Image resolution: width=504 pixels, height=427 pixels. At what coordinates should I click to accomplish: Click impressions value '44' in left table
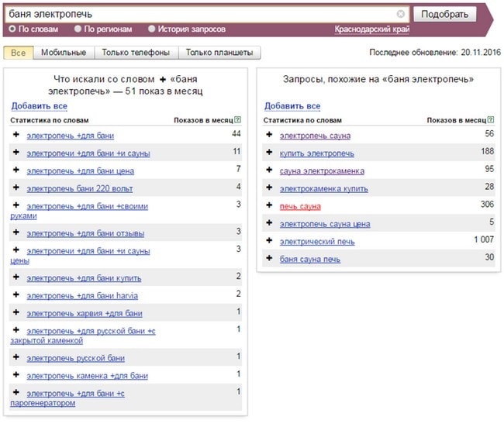236,133
